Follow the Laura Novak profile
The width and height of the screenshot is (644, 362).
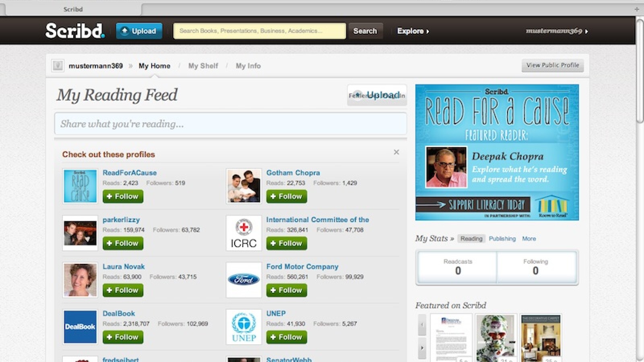123,290
